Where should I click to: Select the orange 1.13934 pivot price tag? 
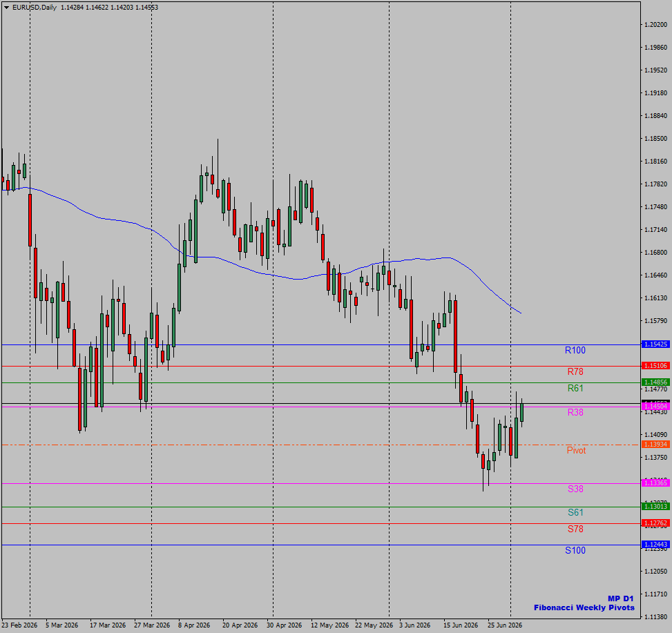655,445
